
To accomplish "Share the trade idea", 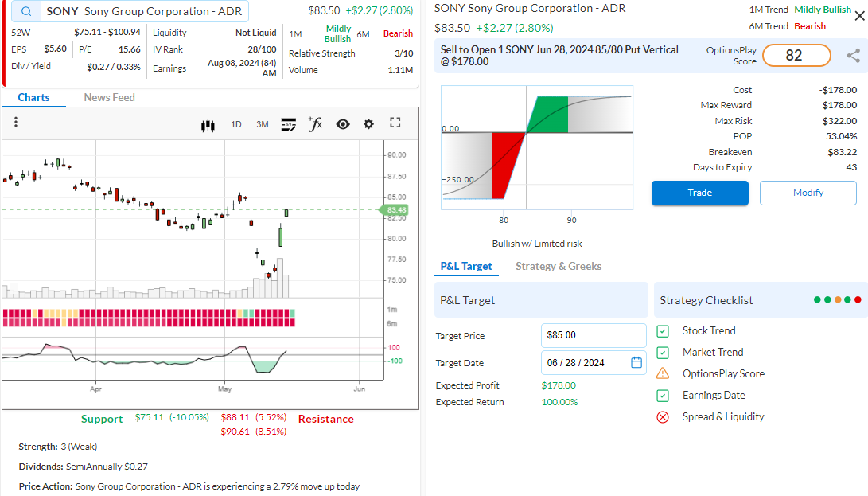I will click(x=854, y=56).
